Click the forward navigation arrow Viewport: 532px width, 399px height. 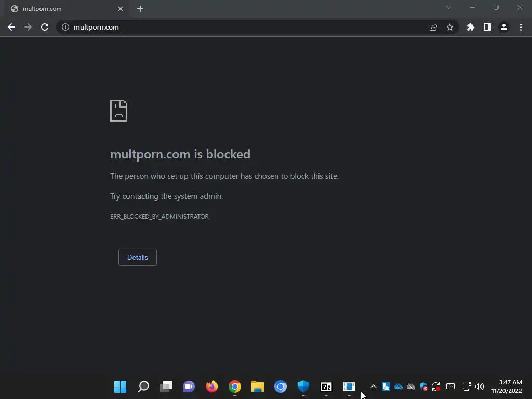(x=28, y=27)
